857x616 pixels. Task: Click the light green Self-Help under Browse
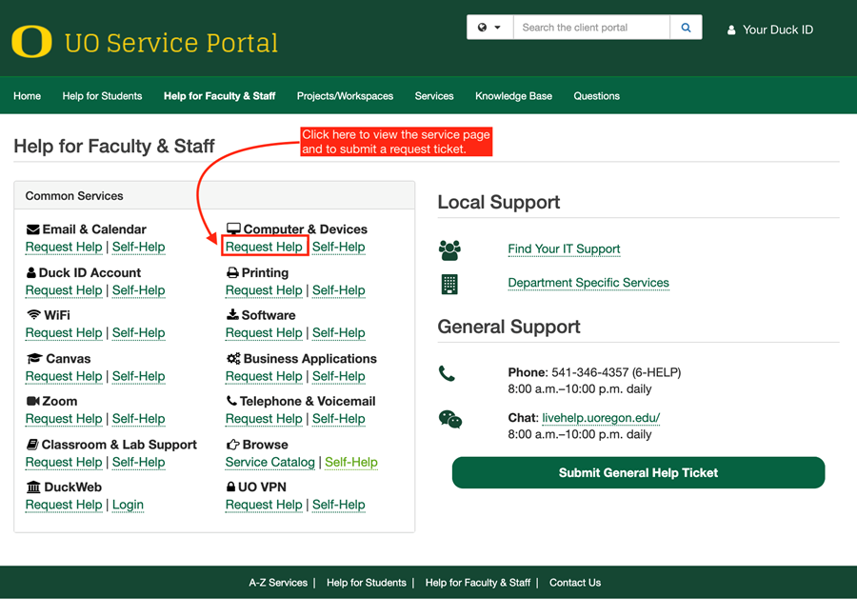pos(351,462)
